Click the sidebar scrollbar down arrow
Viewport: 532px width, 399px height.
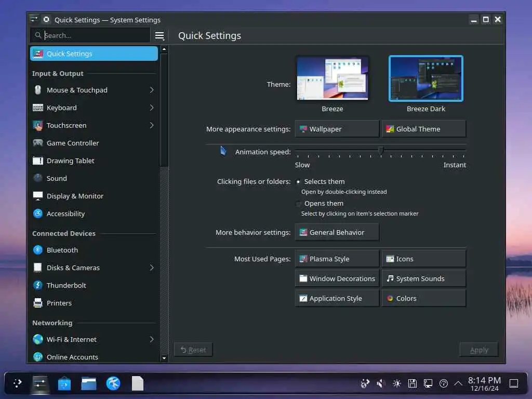[164, 358]
